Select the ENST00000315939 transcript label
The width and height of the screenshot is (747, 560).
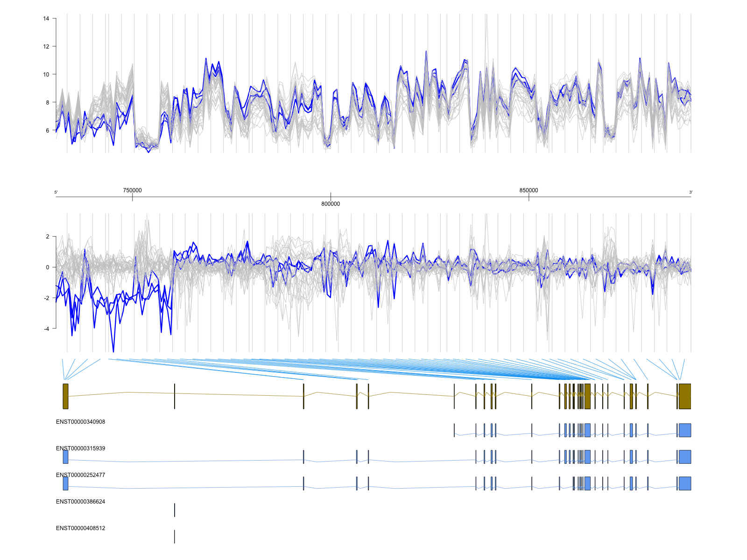(x=80, y=448)
